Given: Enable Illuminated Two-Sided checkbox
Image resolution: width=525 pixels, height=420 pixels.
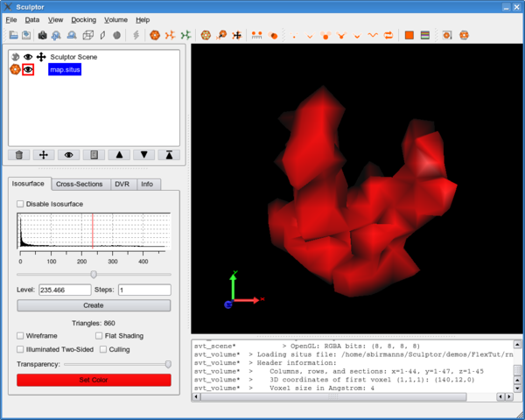Looking at the screenshot, I should (x=20, y=349).
